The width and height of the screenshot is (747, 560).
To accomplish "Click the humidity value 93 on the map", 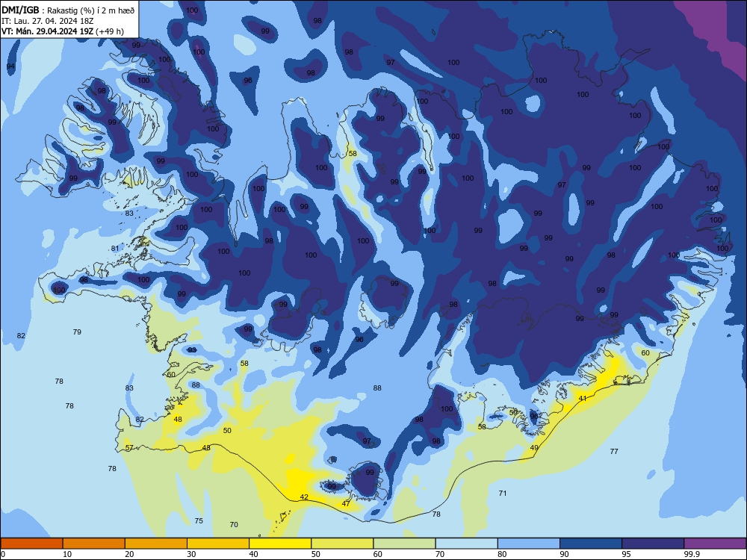I will pyautogui.click(x=192, y=350).
